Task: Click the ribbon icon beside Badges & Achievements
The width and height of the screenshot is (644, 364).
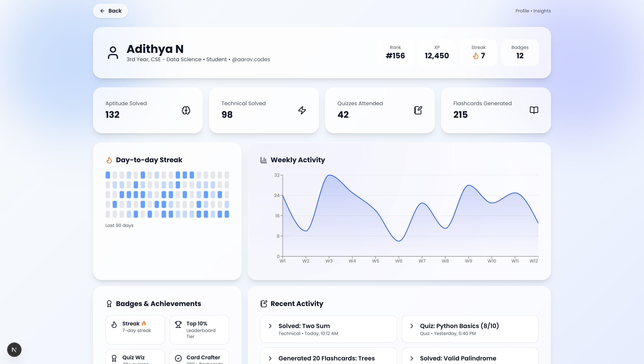Action: pos(109,304)
